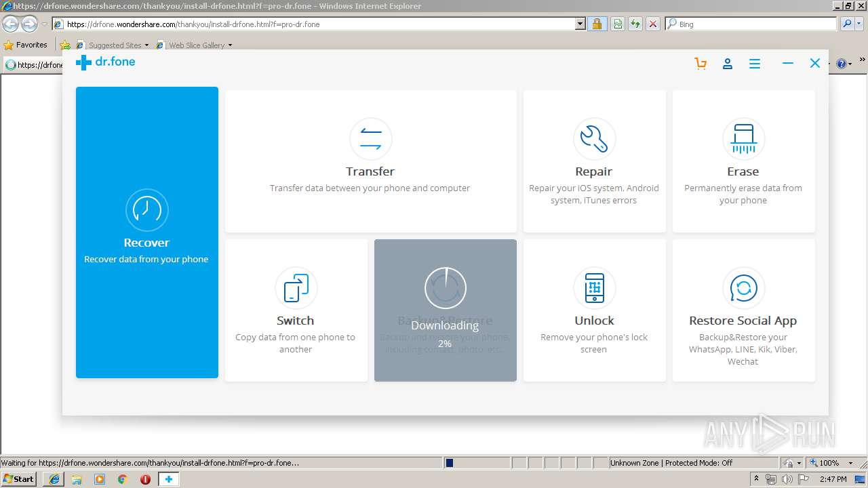
Task: Click Add to Favorites Bar icon
Action: point(65,45)
